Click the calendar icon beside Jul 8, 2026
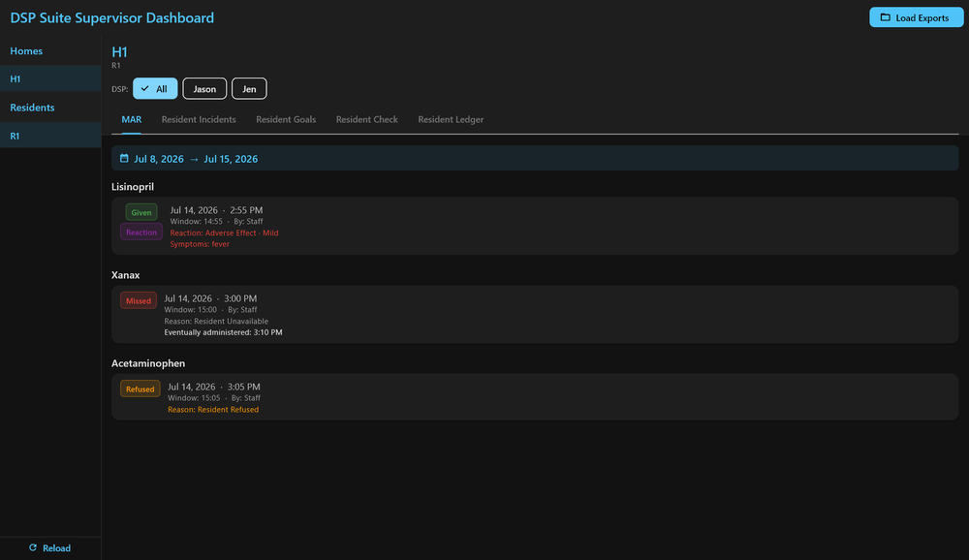Viewport: 969px width, 560px height. pyautogui.click(x=124, y=158)
